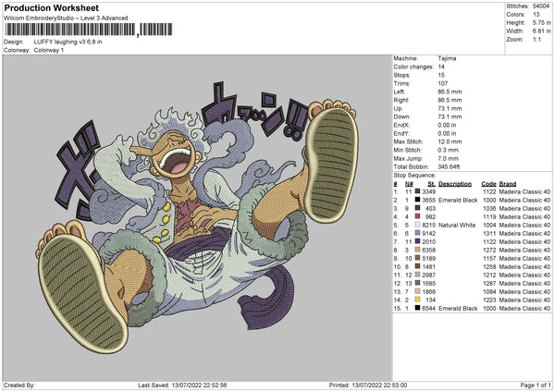
Task: Select the St. column header
Action: (431, 184)
